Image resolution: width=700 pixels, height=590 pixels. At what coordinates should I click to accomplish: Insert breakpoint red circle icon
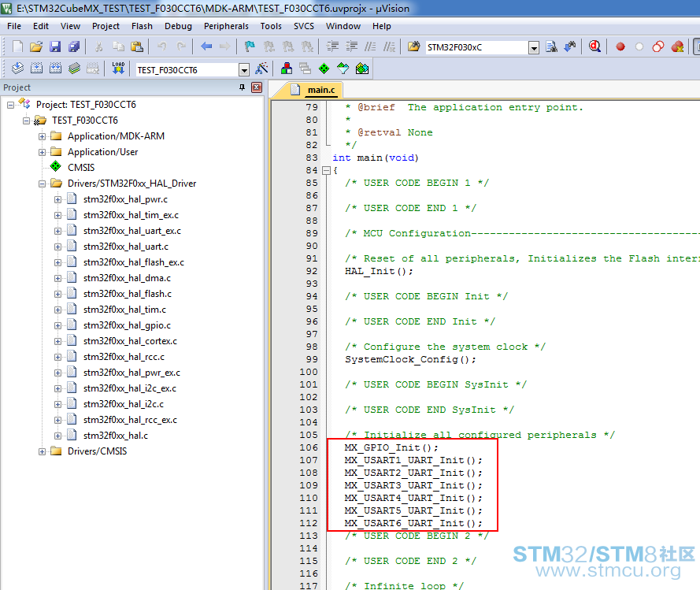point(620,46)
